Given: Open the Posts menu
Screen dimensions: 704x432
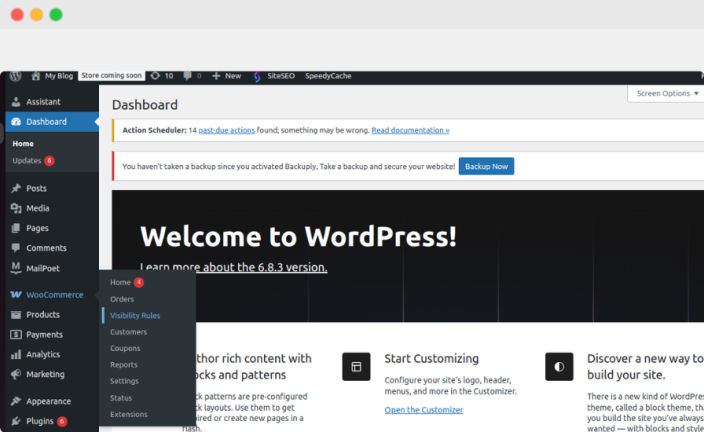Looking at the screenshot, I should [x=36, y=188].
